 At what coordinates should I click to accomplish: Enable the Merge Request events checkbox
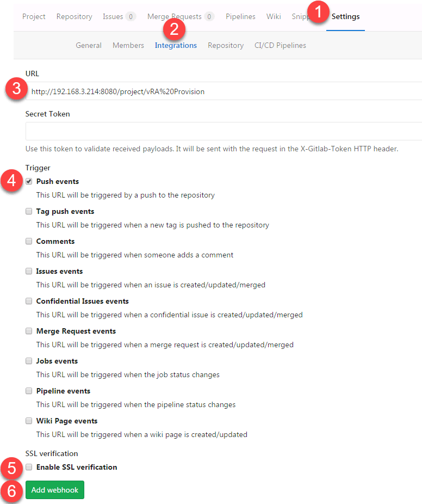click(x=29, y=331)
